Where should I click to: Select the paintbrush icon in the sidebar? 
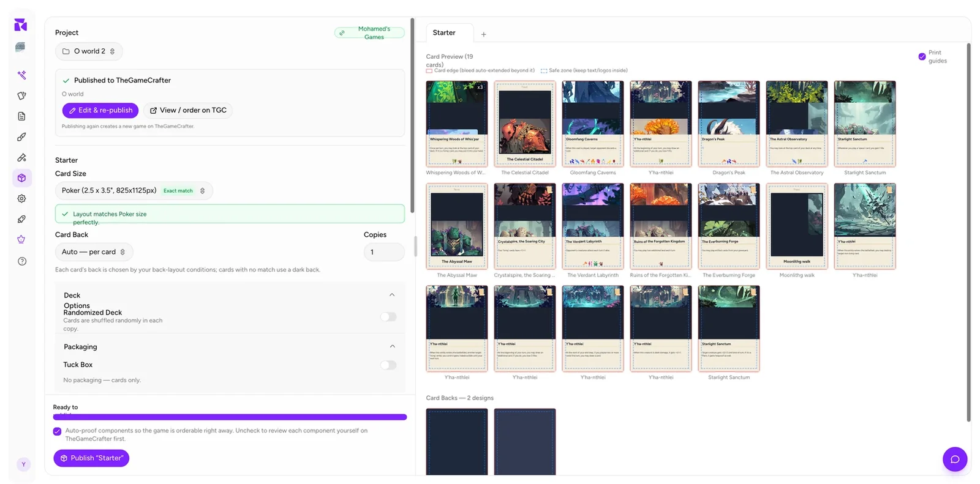21,137
